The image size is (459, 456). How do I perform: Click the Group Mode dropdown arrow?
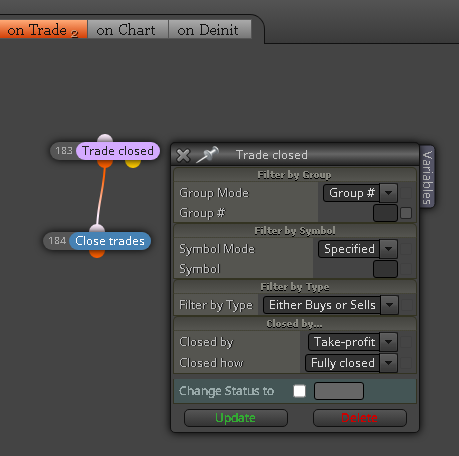pos(388,193)
